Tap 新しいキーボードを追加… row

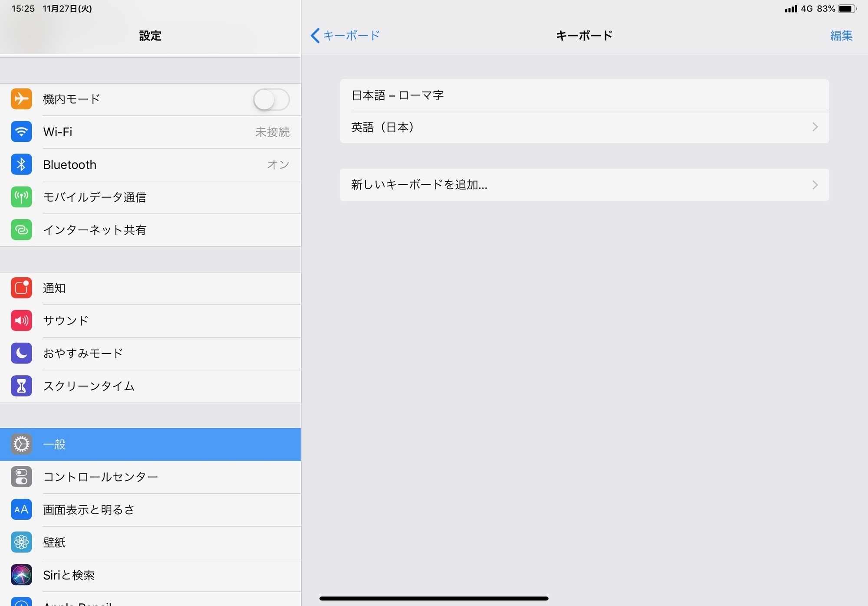point(584,185)
